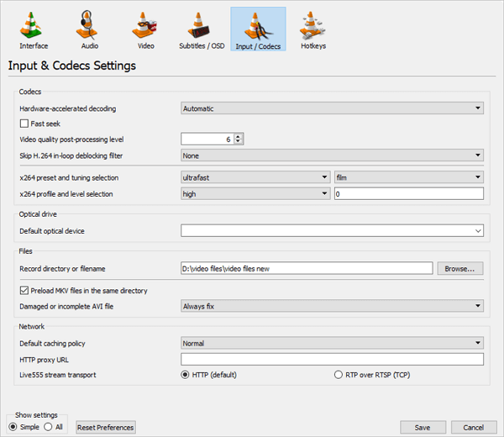Click the Reset Preferences button
Screen dimensions: 504x437
(x=106, y=427)
